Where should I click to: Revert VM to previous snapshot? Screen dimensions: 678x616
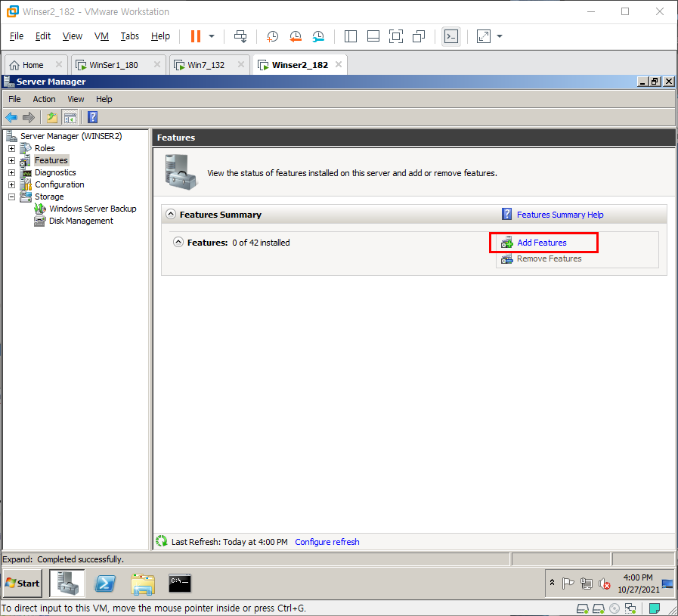coord(296,36)
